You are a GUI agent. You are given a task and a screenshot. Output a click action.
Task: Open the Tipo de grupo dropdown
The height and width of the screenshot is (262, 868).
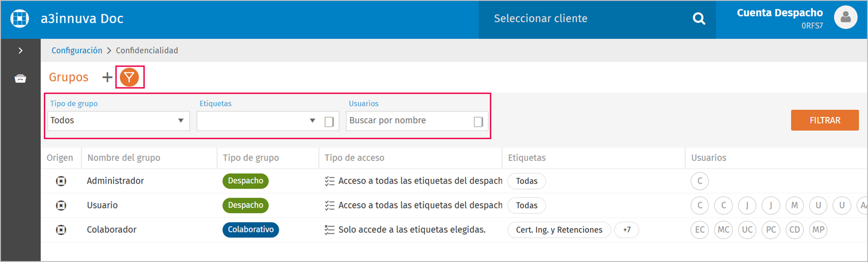[x=118, y=121]
